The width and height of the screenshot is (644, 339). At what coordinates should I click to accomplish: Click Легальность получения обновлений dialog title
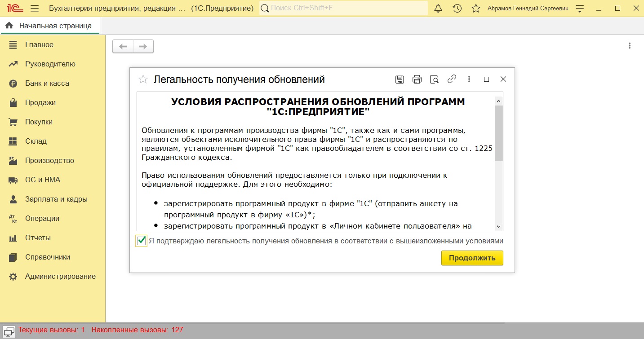(239, 79)
